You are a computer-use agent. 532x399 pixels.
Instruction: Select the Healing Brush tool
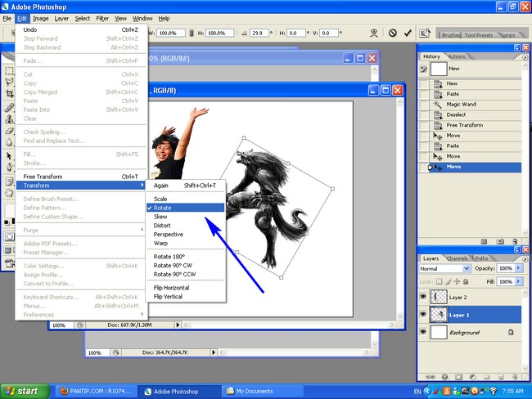click(x=9, y=108)
